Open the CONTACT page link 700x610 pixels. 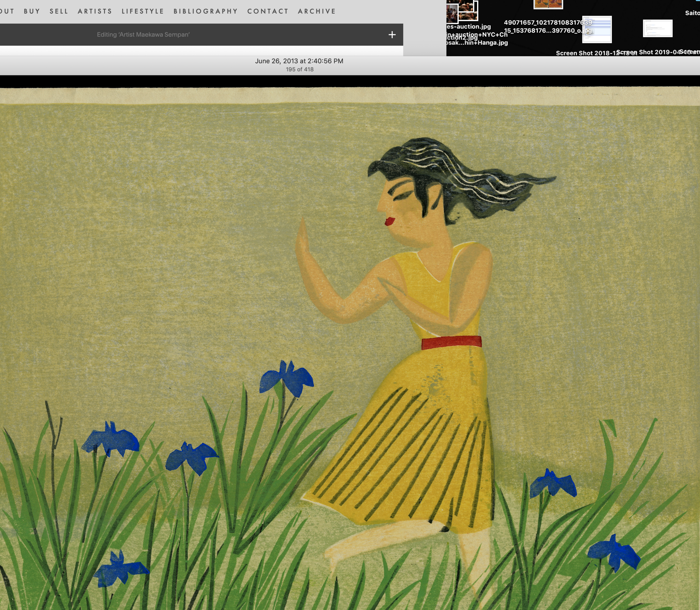point(268,11)
